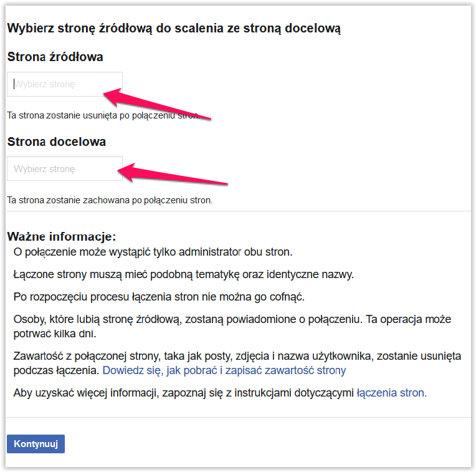
Task: Click text 'Ta strona zostanie usunięta po połączeniu'
Action: [x=91, y=115]
